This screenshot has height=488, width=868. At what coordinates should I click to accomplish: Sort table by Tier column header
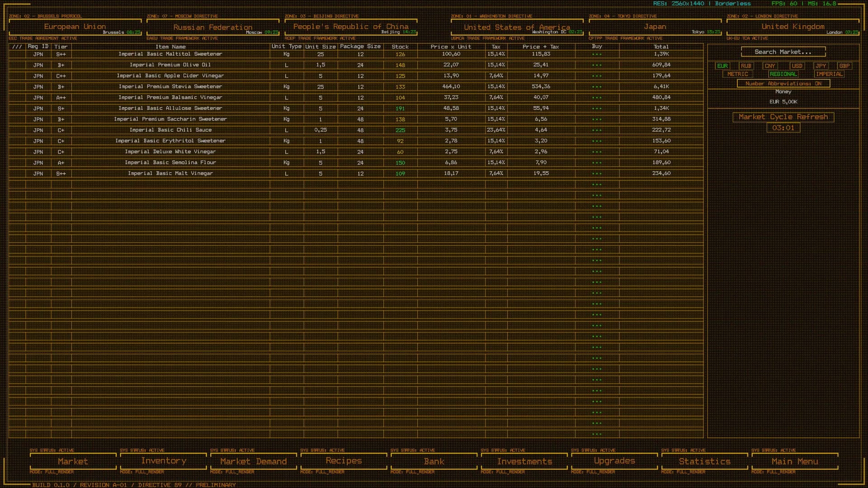pyautogui.click(x=61, y=47)
